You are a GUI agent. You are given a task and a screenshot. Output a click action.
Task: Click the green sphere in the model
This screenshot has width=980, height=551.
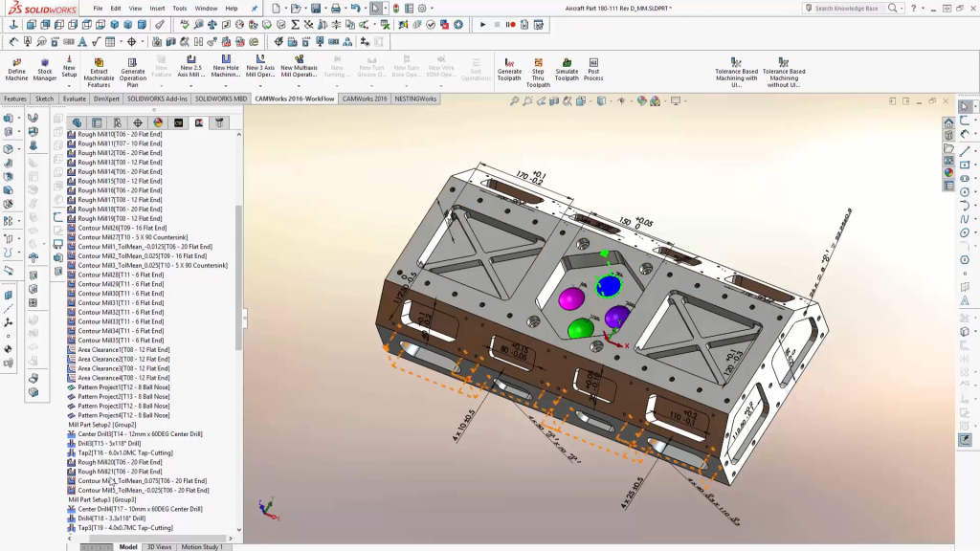(581, 328)
